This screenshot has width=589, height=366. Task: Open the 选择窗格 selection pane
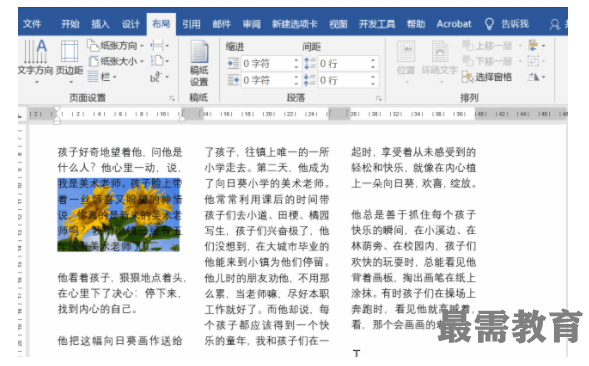click(487, 77)
